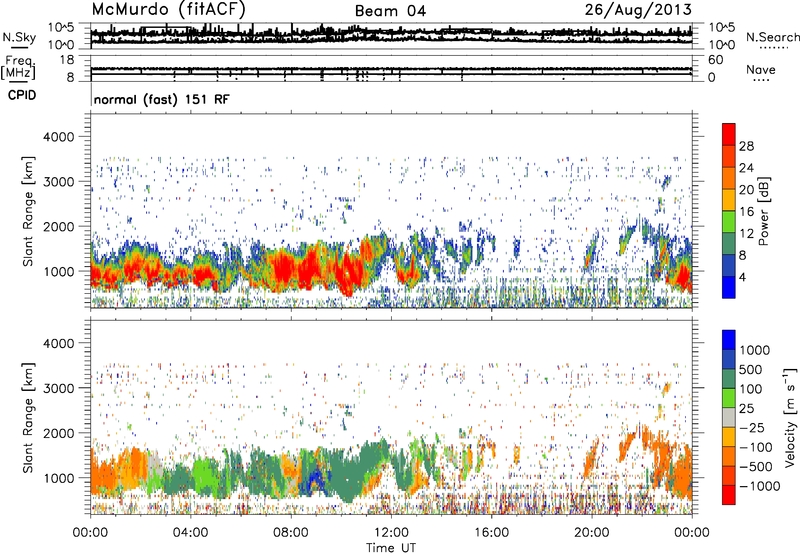Select the "Freq. [MHz]" axis label

[x=19, y=68]
